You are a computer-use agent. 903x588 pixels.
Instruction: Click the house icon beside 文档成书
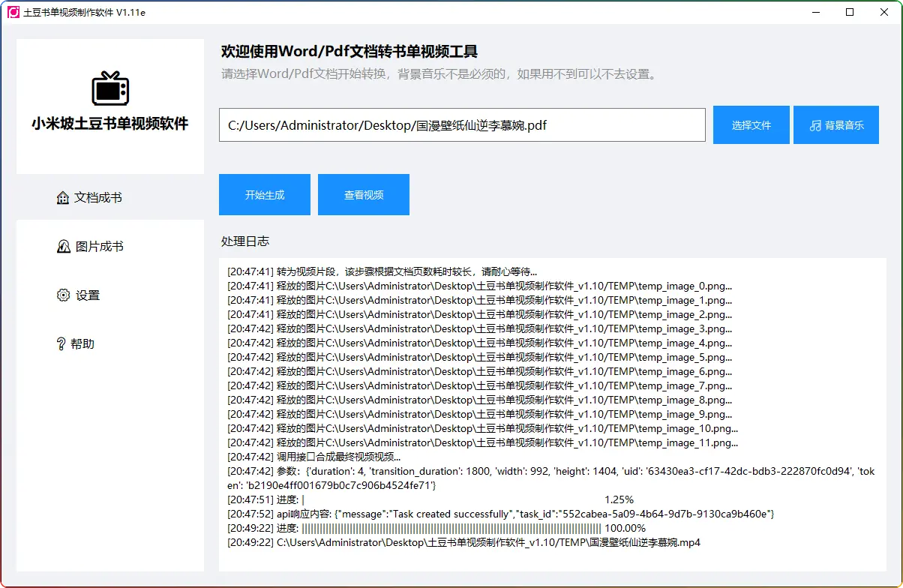(63, 198)
